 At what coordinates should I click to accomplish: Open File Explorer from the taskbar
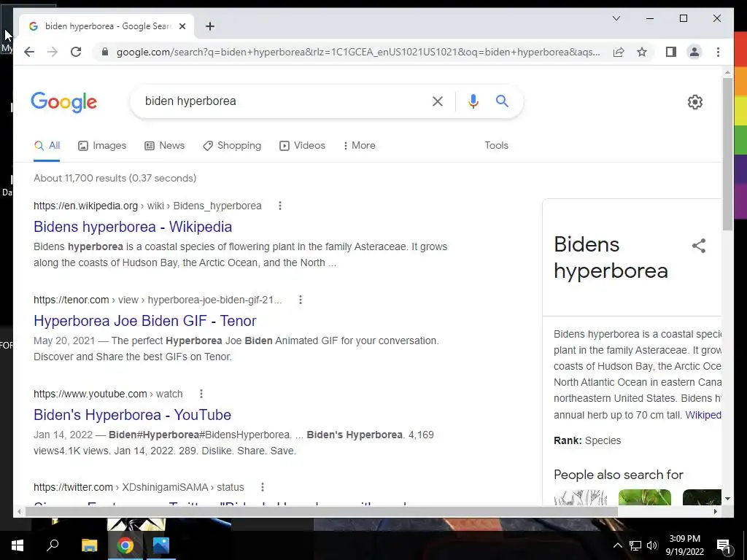[90, 545]
